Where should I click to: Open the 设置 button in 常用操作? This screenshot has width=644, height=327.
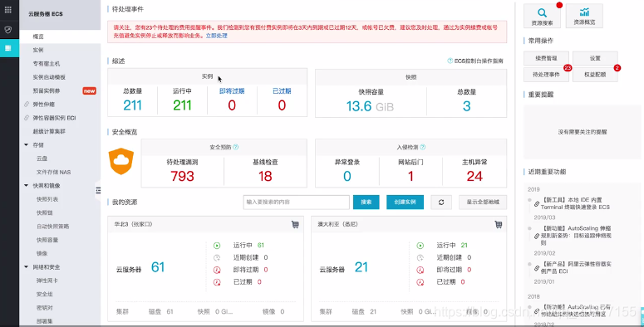pyautogui.click(x=595, y=58)
